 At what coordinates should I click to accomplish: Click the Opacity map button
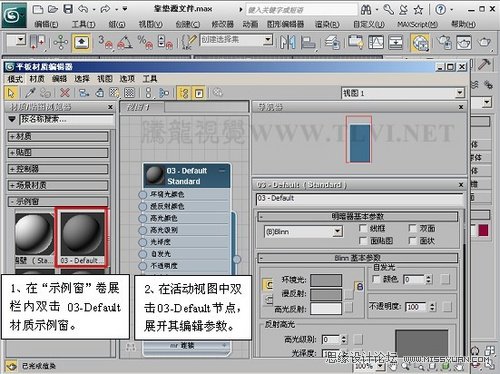pos(447,307)
